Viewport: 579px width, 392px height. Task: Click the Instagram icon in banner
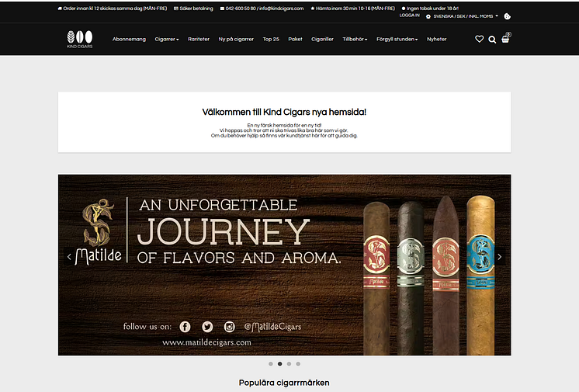click(x=229, y=327)
